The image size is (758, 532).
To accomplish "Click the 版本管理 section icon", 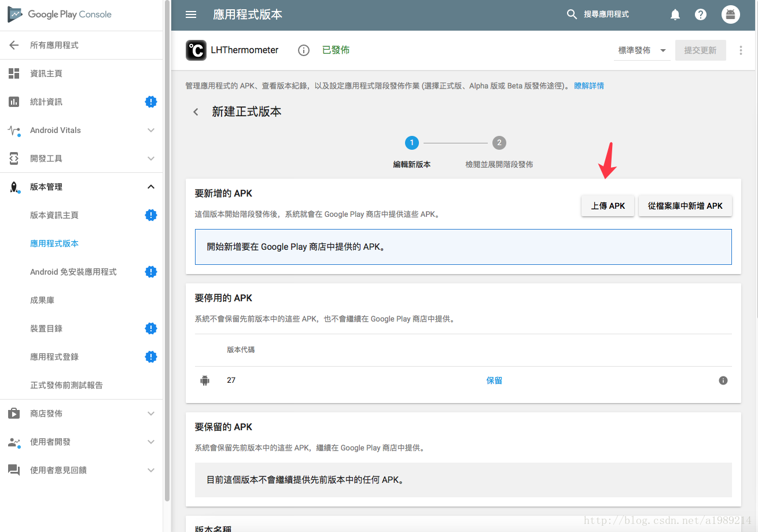I will pos(14,187).
